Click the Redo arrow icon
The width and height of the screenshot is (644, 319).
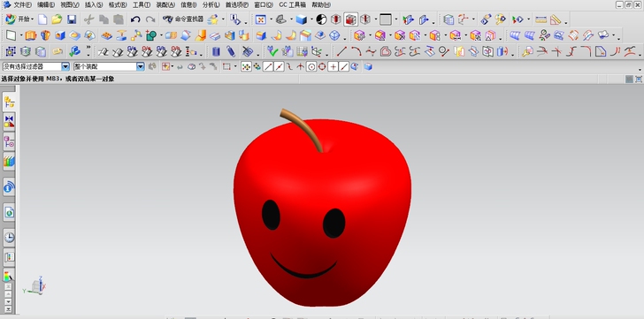tap(150, 19)
